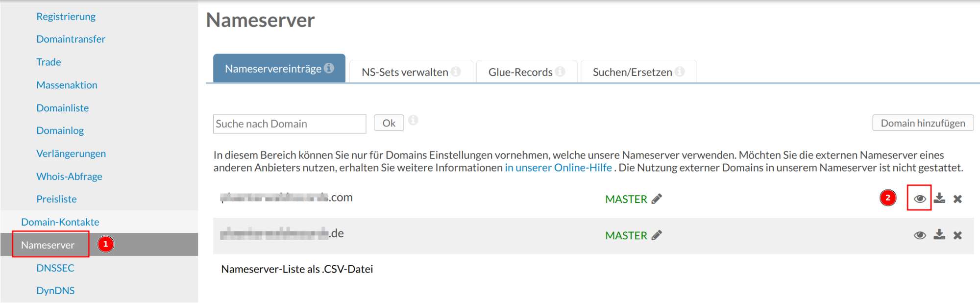This screenshot has height=303, width=980.
Task: Open the Suchen/Ersetzen tab
Action: coord(638,72)
